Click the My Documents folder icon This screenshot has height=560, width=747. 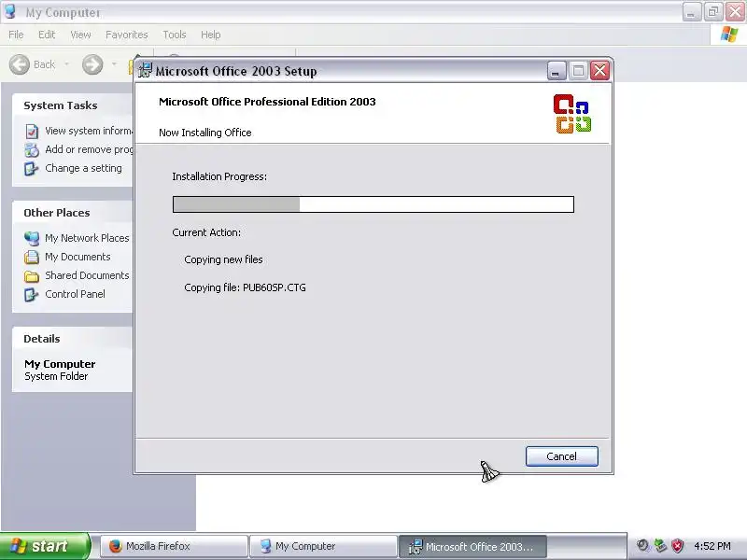click(x=32, y=258)
